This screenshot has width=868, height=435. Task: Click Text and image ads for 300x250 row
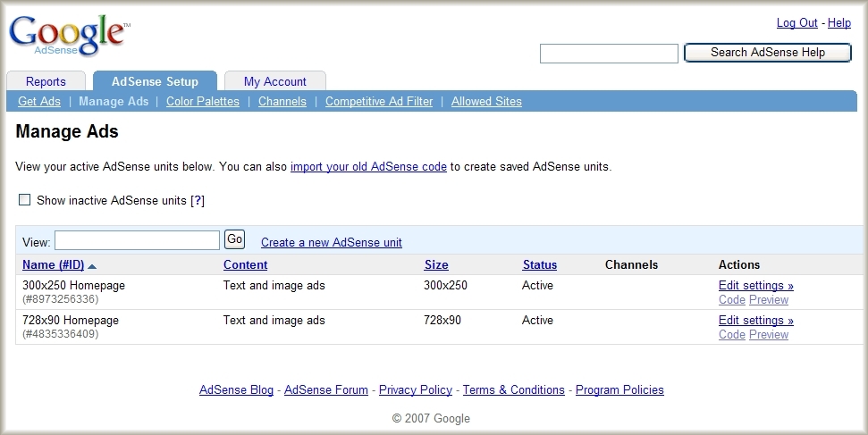point(274,286)
